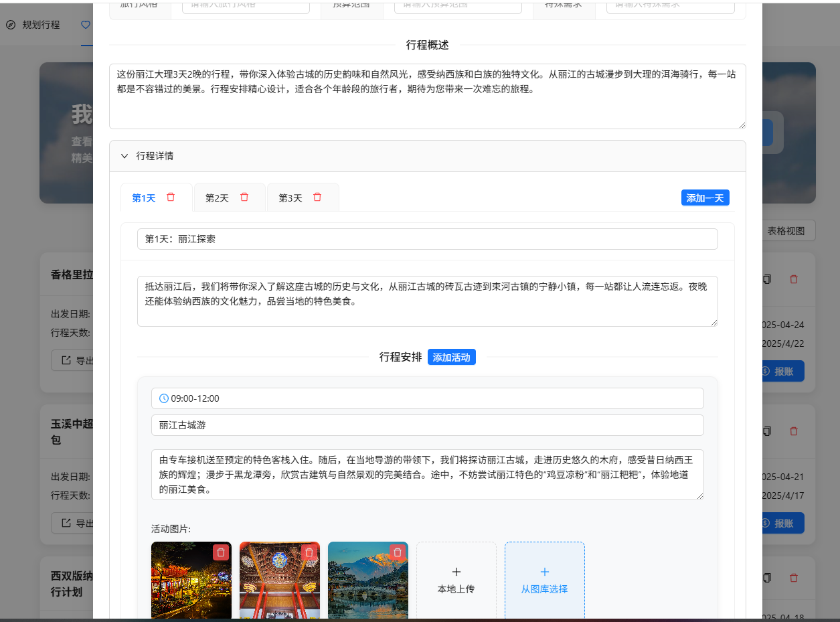Delete the third activity thumbnail via trash icon
The image size is (840, 622).
(397, 552)
